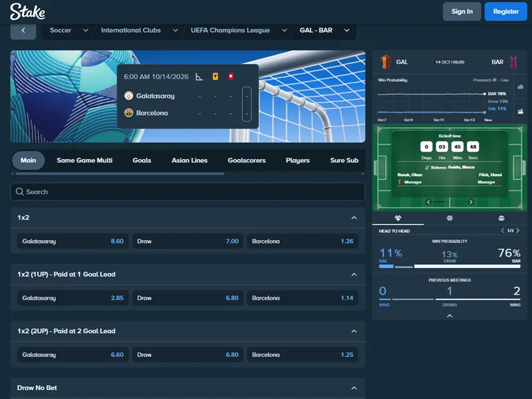This screenshot has height=399, width=532.
Task: Bet on Draw at 7.00 in 1x2
Action: (188, 241)
